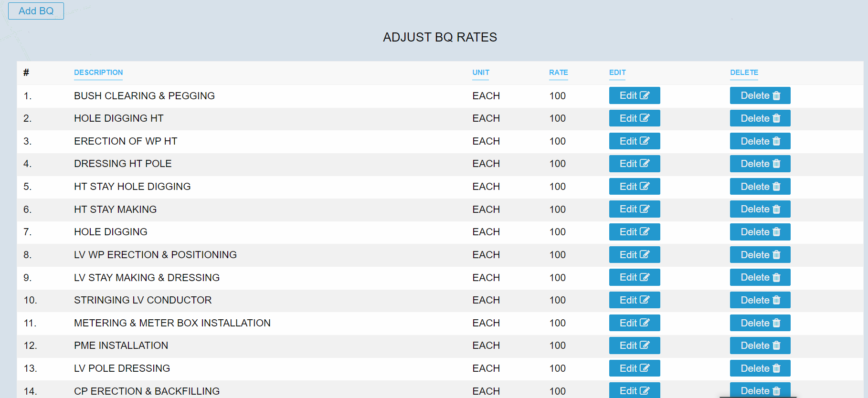Select description text LV POLE DRESSING

(x=122, y=368)
